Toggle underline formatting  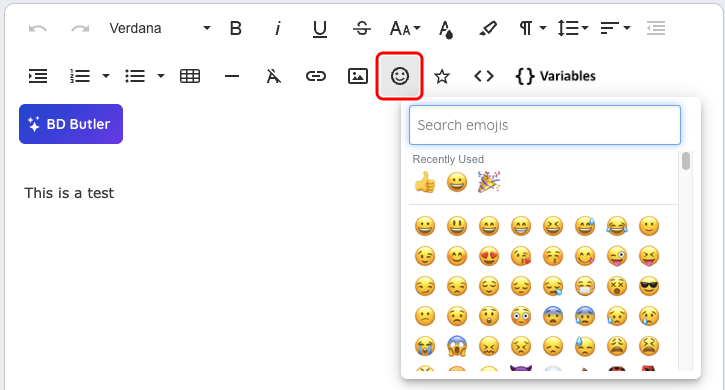coord(319,29)
